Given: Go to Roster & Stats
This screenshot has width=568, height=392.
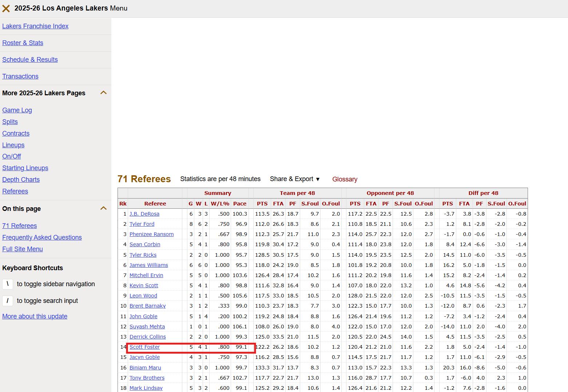Looking at the screenshot, I should pos(23,43).
